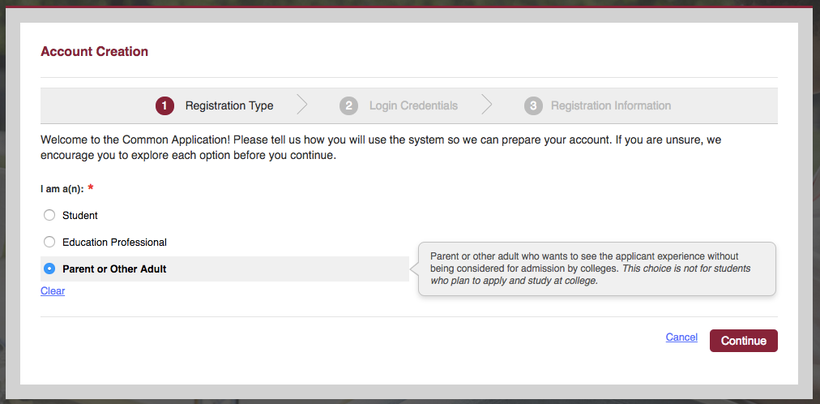Continue to the next step

coord(744,341)
